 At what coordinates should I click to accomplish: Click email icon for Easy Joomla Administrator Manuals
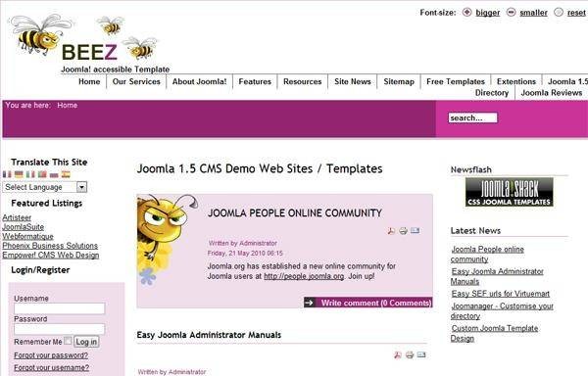click(x=421, y=354)
